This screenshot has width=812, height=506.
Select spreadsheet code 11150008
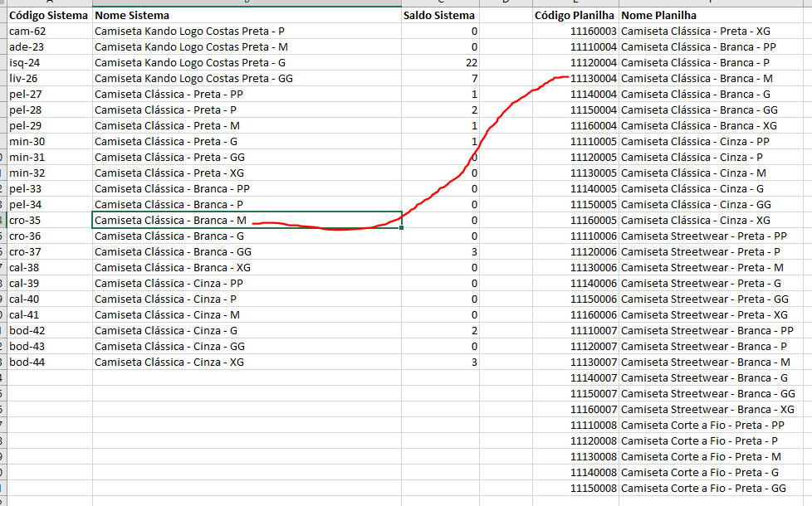[x=575, y=489]
